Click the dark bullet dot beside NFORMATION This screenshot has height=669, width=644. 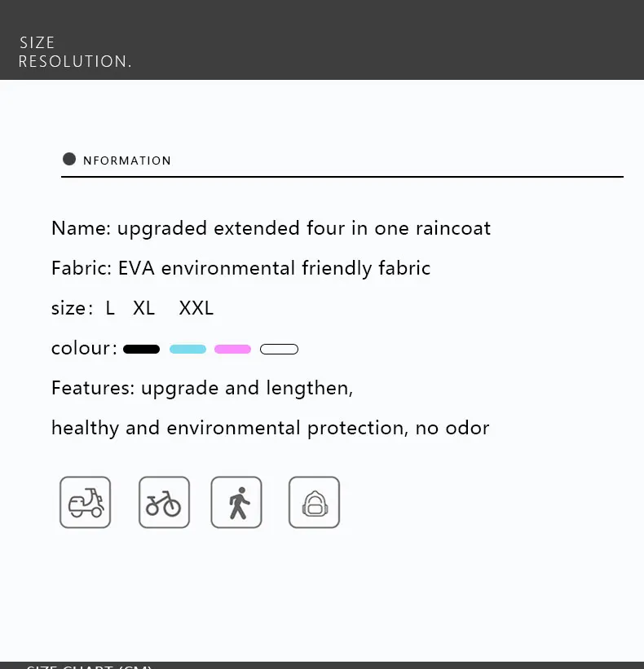pyautogui.click(x=69, y=159)
